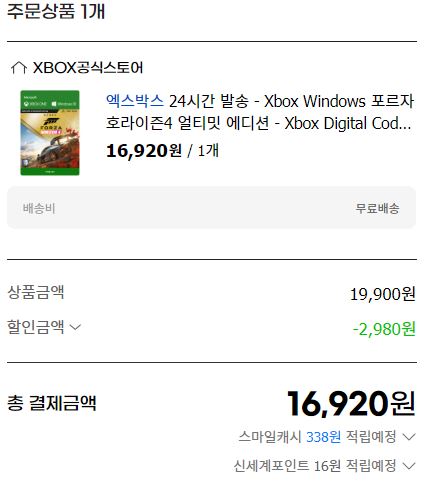
Task: Click the 배송비 row label
Action: [x=39, y=208]
